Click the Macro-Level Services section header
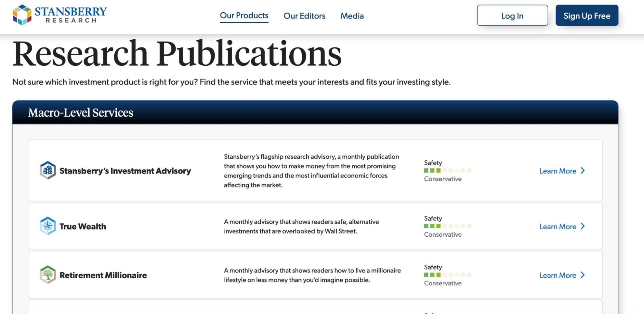Screen dimensions: 644x314 [x=315, y=112]
